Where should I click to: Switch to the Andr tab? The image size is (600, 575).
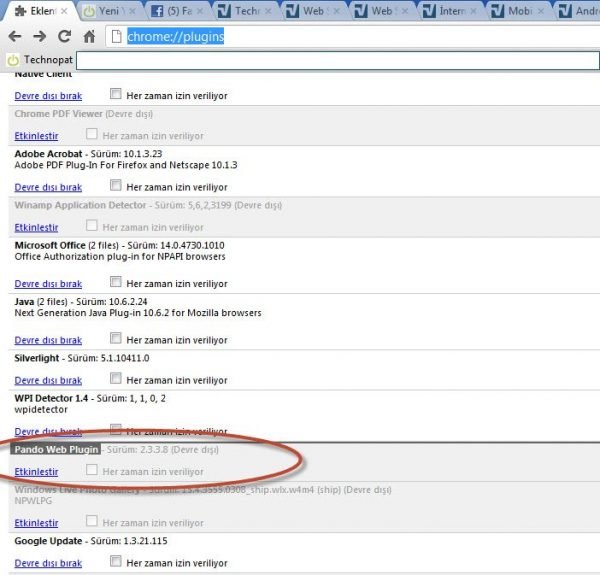click(578, 11)
